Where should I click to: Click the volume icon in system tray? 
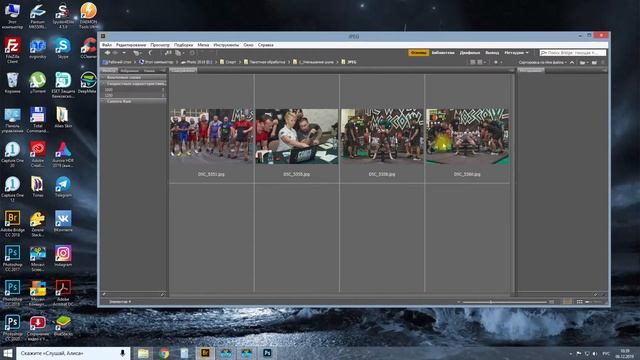[x=595, y=353]
